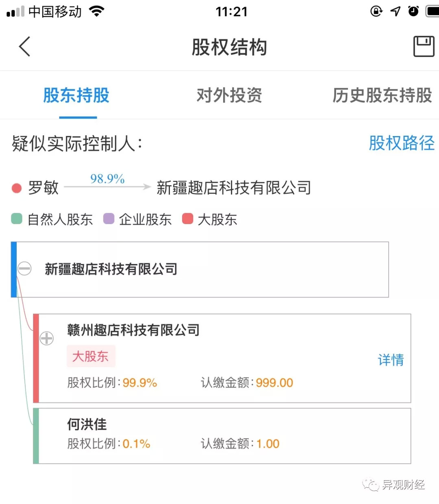Screen dimensions: 439x504
Task: Open the 历史股东持股 tab
Action: pos(382,95)
